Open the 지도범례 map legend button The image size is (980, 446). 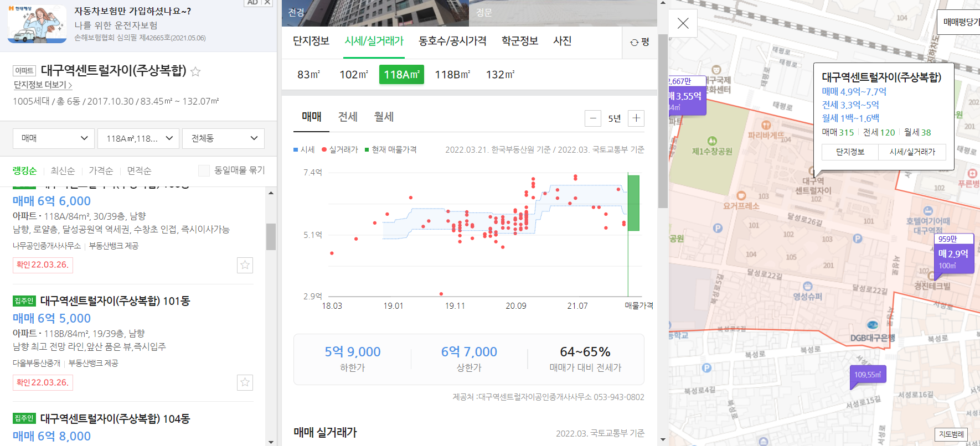pyautogui.click(x=951, y=434)
